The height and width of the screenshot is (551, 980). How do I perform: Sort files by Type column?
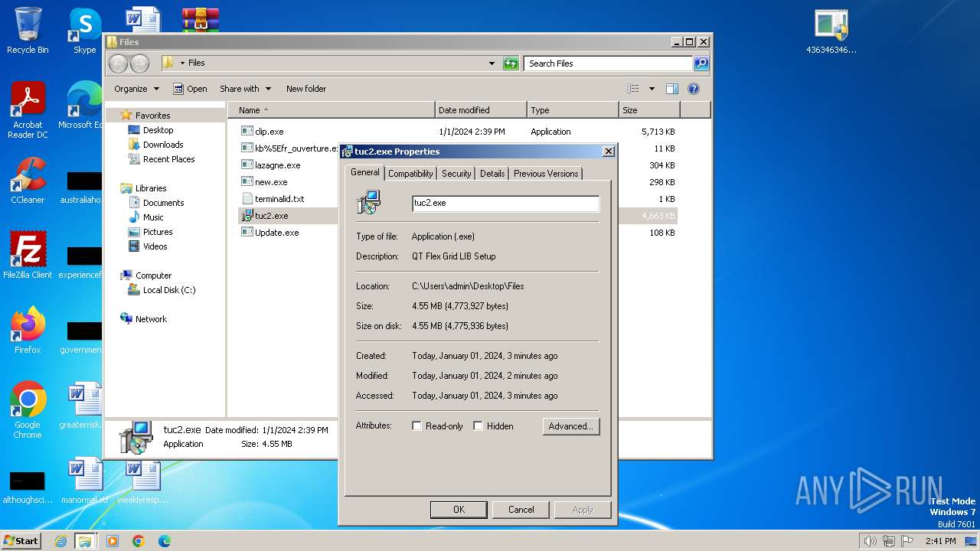(x=573, y=110)
